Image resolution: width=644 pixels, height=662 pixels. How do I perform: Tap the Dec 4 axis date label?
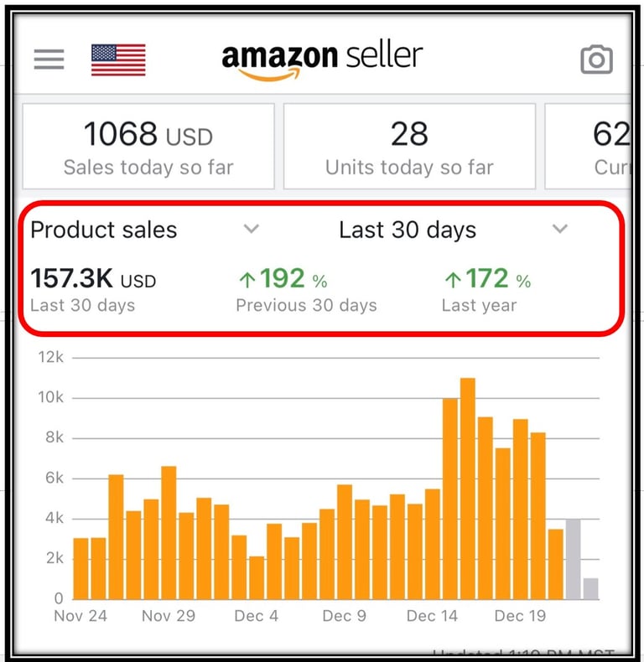[x=256, y=616]
